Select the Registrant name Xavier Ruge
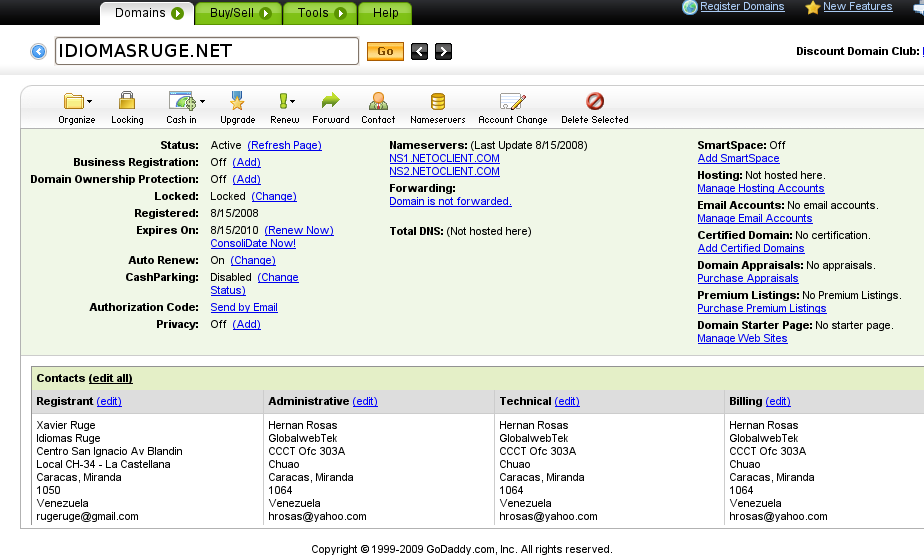 pos(66,425)
